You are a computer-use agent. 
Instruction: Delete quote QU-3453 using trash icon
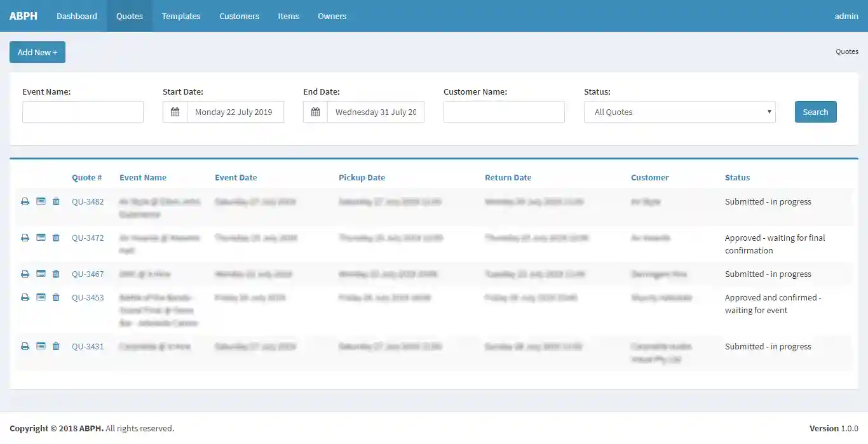pyautogui.click(x=56, y=298)
